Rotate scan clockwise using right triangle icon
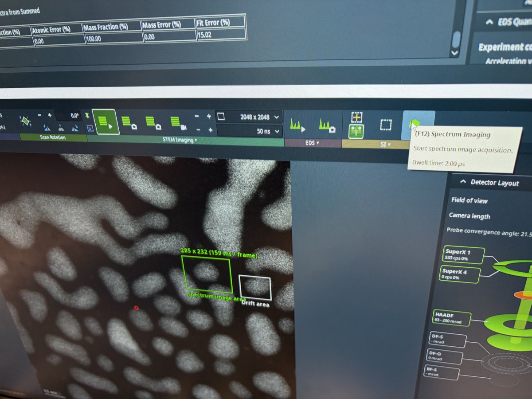Viewport: 532px width, 399px height. (x=75, y=129)
